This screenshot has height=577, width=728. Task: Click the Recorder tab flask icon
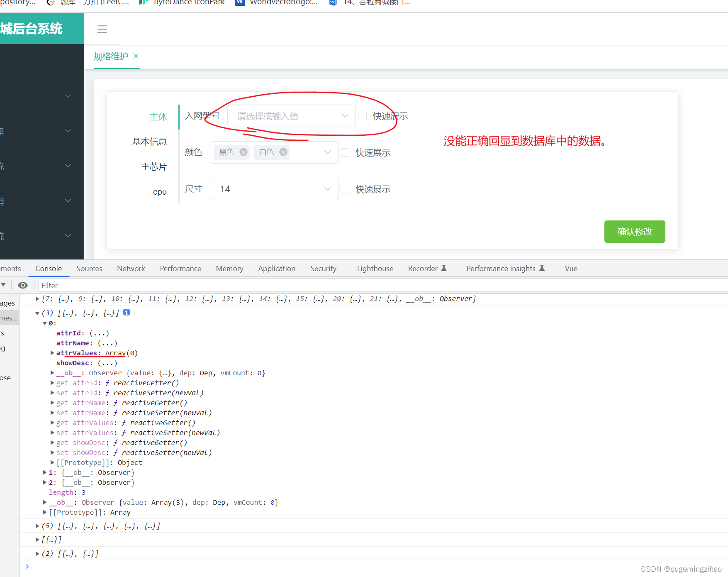point(444,268)
